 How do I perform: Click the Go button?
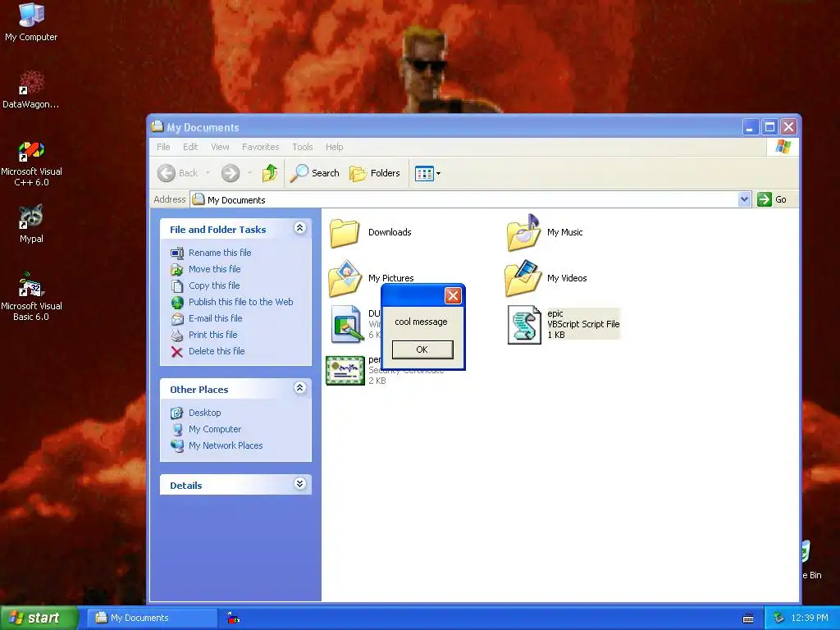[772, 199]
